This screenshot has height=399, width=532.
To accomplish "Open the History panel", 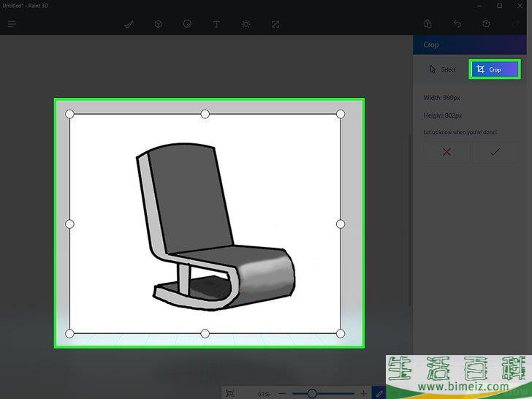I will 487,24.
